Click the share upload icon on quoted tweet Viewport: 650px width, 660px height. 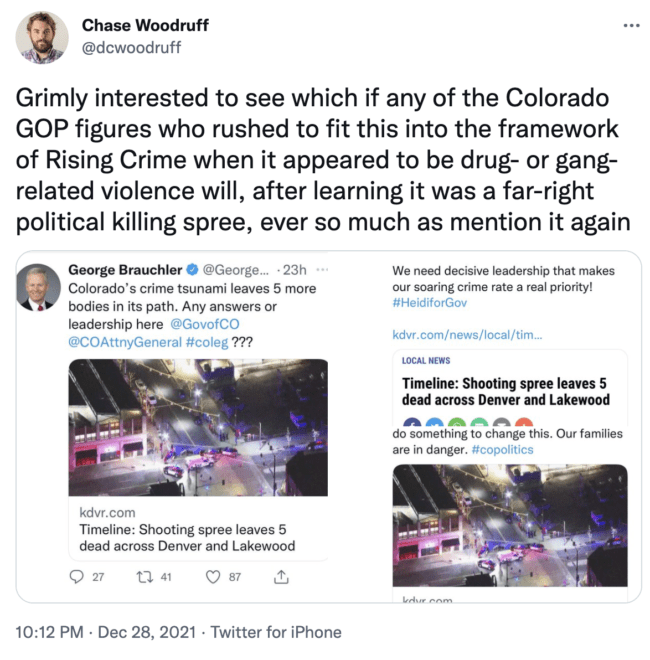[x=281, y=577]
